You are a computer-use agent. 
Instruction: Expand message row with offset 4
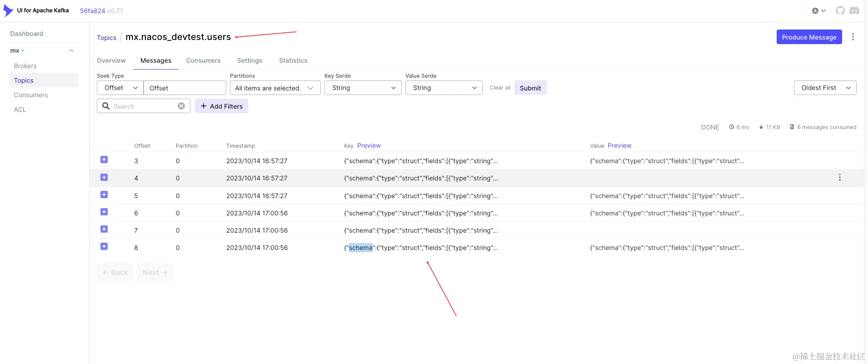coord(104,177)
